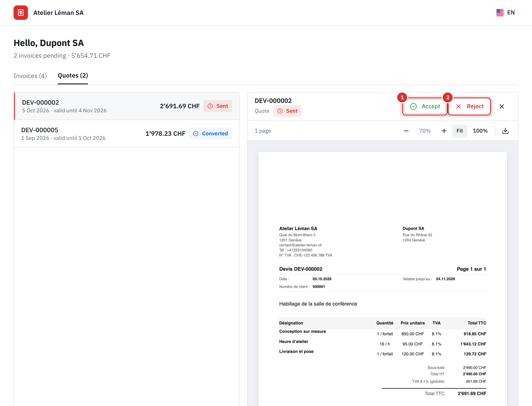Click the Atelier Léman SA red logo icon

click(x=21, y=13)
